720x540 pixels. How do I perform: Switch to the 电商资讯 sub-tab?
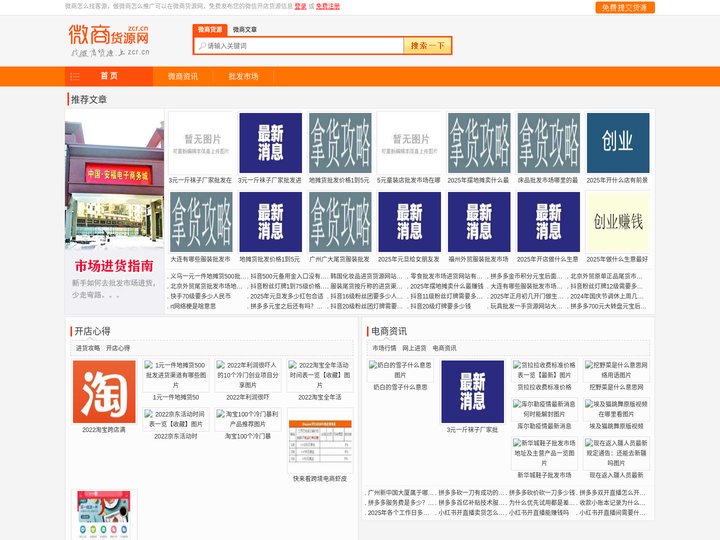point(444,348)
